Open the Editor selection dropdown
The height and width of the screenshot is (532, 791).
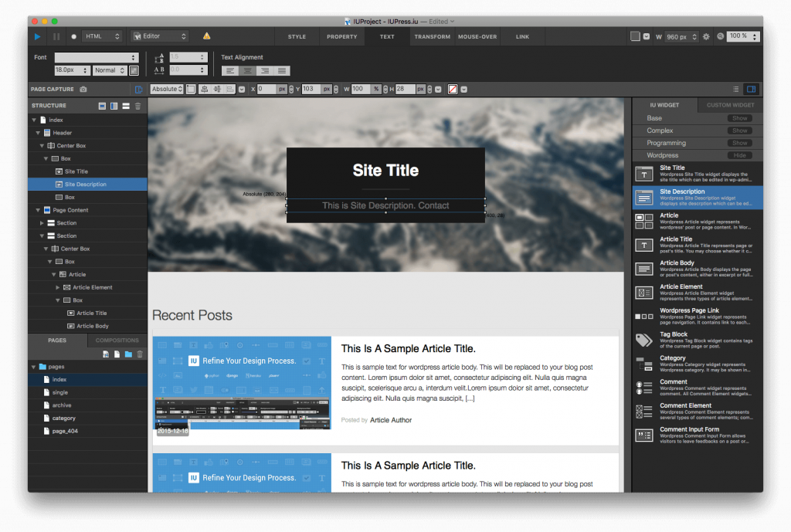[x=159, y=36]
